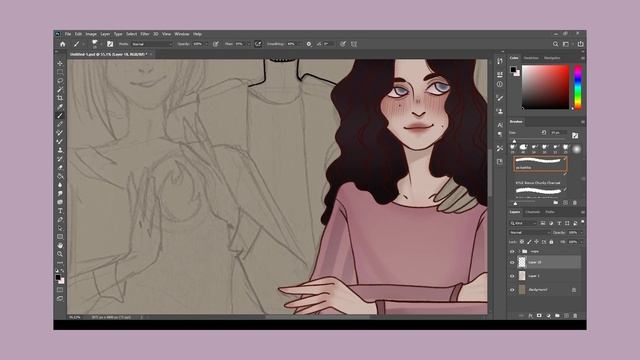This screenshot has height=360, width=640.
Task: Toggle the layer filter on/off switch
Action: 582,222
